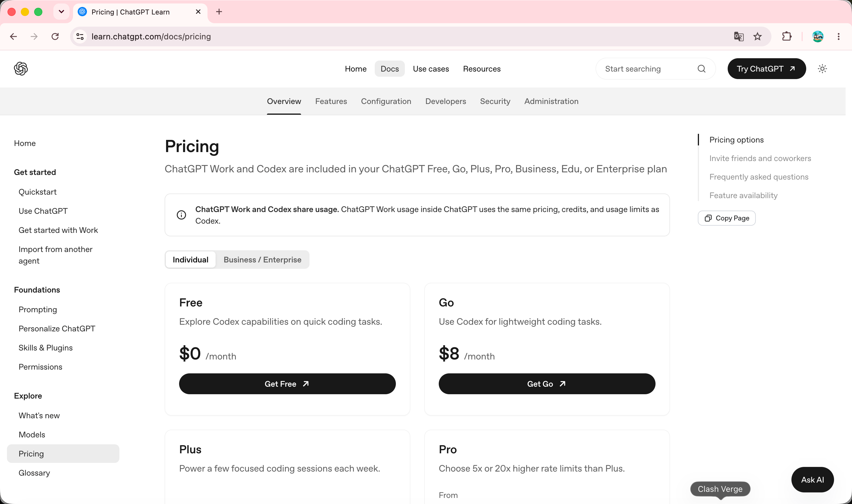The image size is (852, 504).
Task: Reload the page with the refresh icon
Action: [x=55, y=36]
